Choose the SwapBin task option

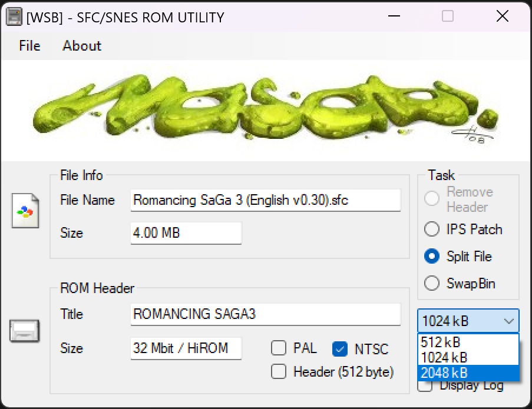pos(432,284)
